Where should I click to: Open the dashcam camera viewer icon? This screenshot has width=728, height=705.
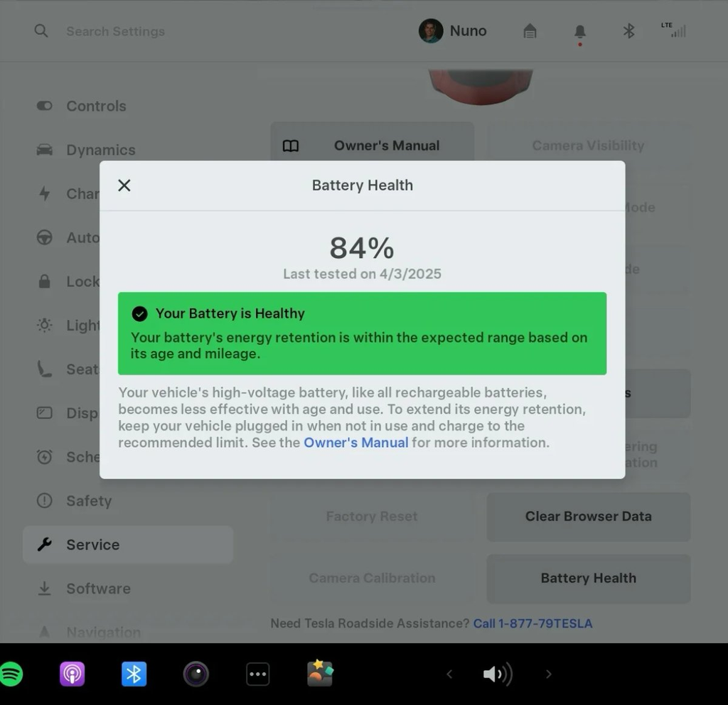196,674
